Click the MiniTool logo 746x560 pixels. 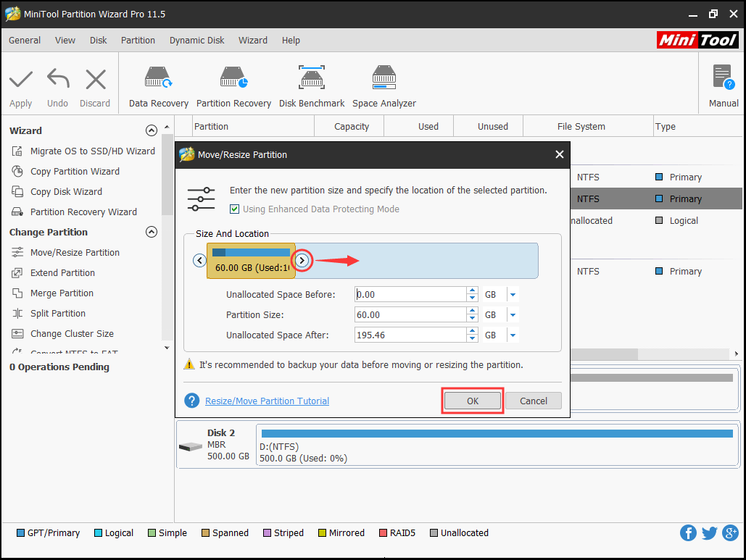(697, 40)
